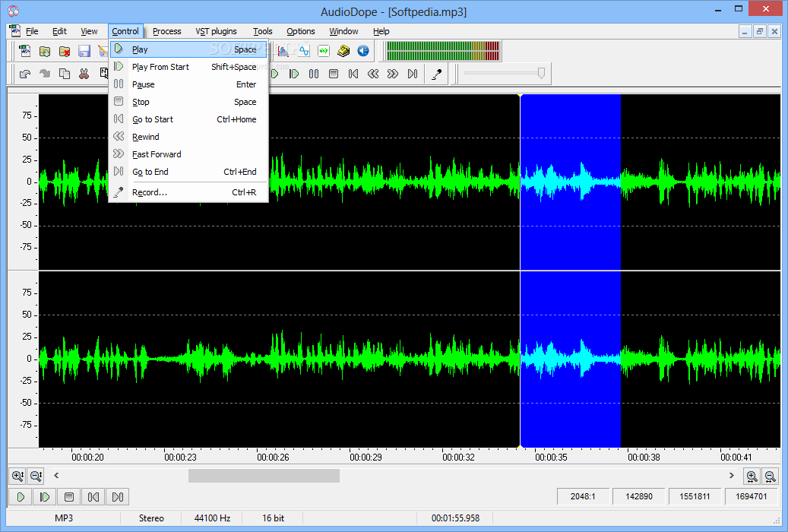The image size is (788, 532).
Task: Click the blue selected region in upper channel
Action: 571,182
